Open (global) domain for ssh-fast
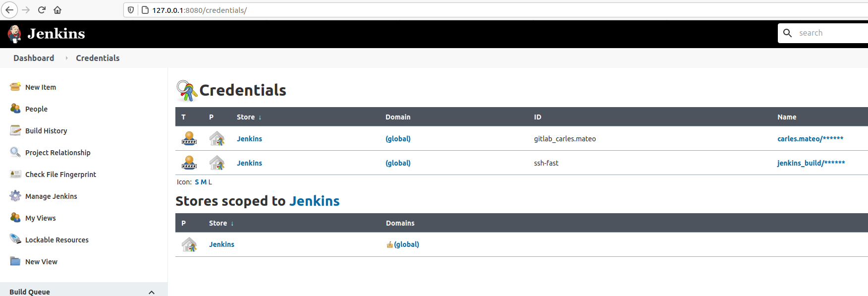 pyautogui.click(x=398, y=163)
